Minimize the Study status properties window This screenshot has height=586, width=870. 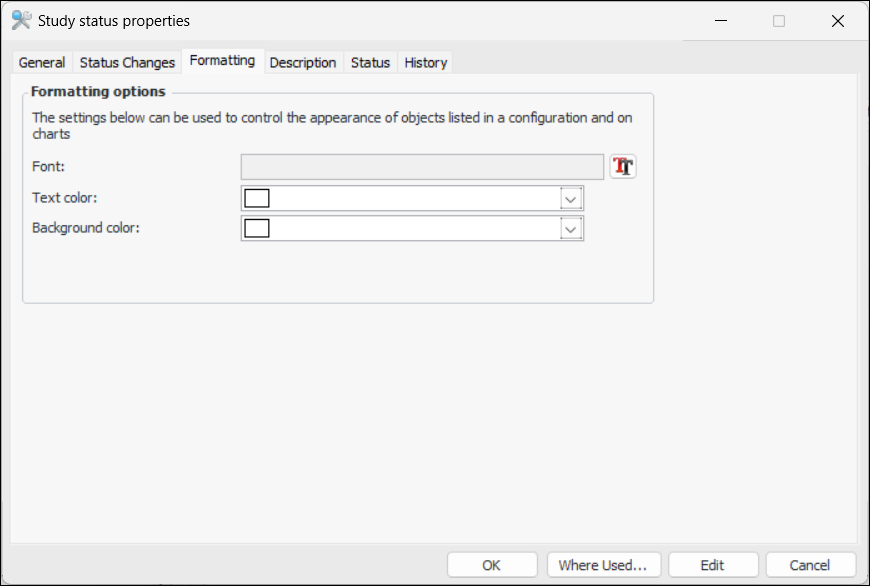tap(720, 21)
